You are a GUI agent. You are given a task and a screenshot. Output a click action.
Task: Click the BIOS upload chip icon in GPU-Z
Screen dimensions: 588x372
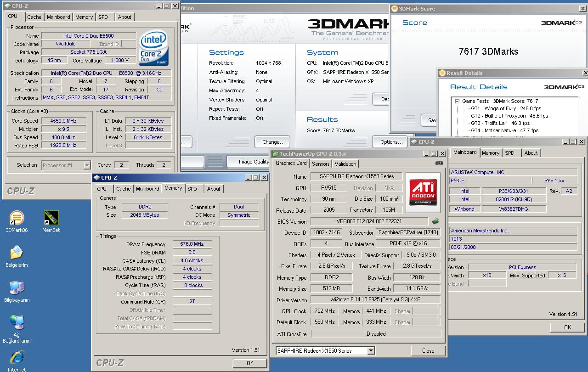[435, 221]
